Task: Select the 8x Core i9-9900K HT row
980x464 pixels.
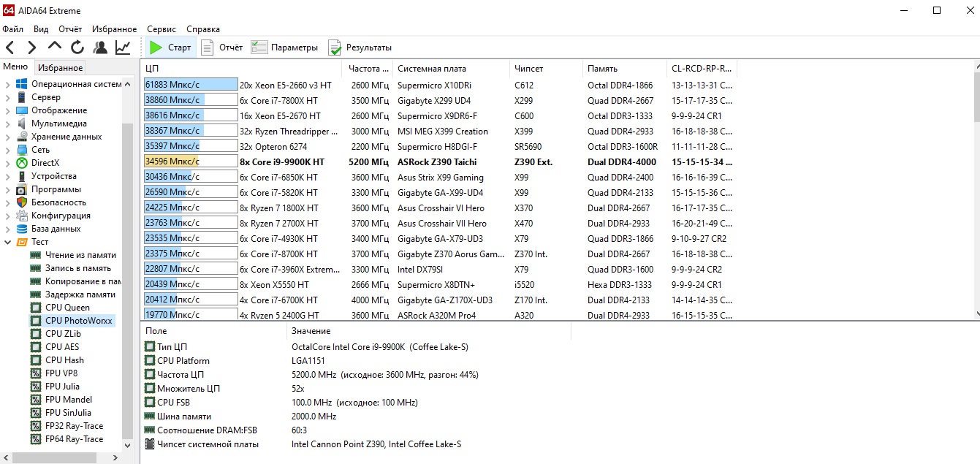Action: point(438,162)
